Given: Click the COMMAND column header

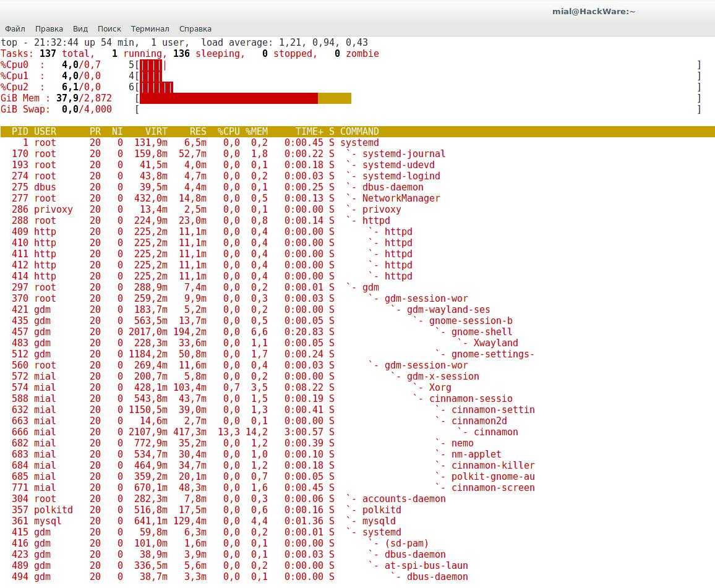Looking at the screenshot, I should (359, 132).
